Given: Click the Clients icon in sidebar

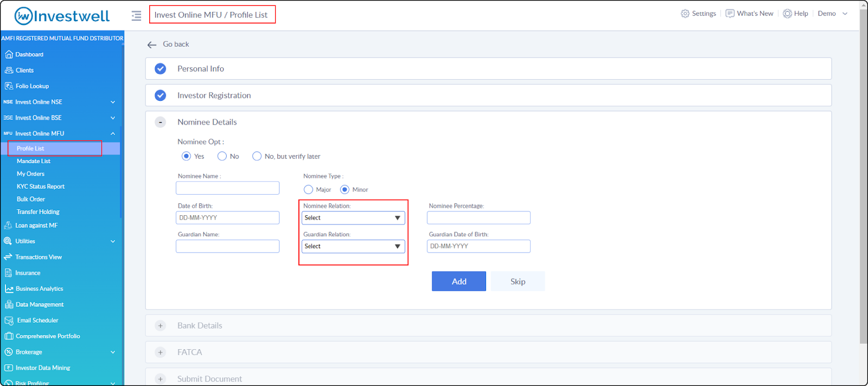Looking at the screenshot, I should tap(9, 70).
